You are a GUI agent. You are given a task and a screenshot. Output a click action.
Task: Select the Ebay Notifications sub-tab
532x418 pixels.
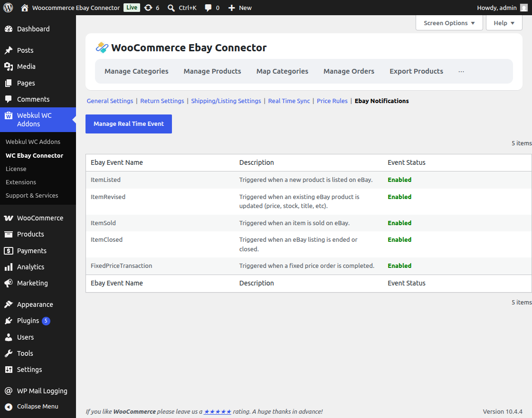(x=382, y=101)
